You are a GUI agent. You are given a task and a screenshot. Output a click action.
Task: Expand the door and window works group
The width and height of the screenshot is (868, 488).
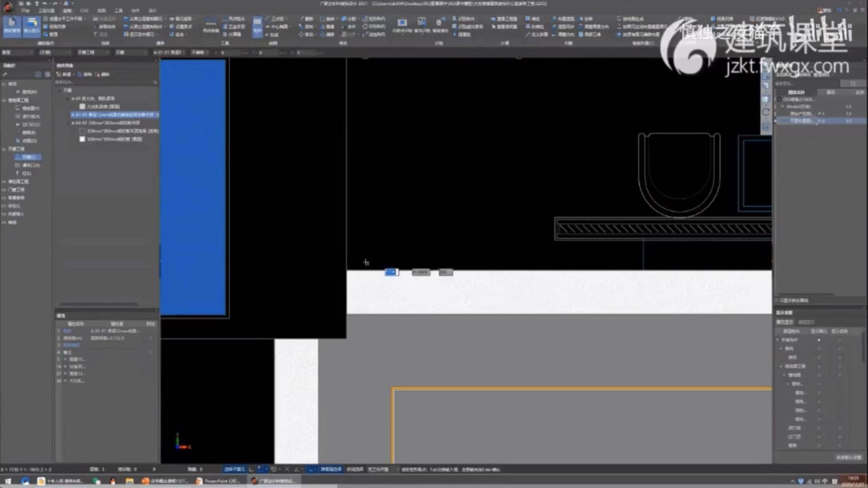[x=4, y=190]
